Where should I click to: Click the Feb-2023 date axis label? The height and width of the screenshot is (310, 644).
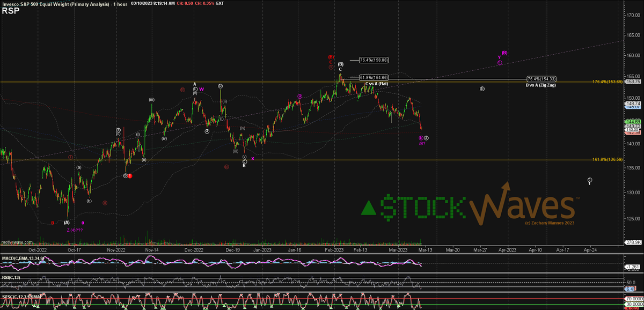333,249
